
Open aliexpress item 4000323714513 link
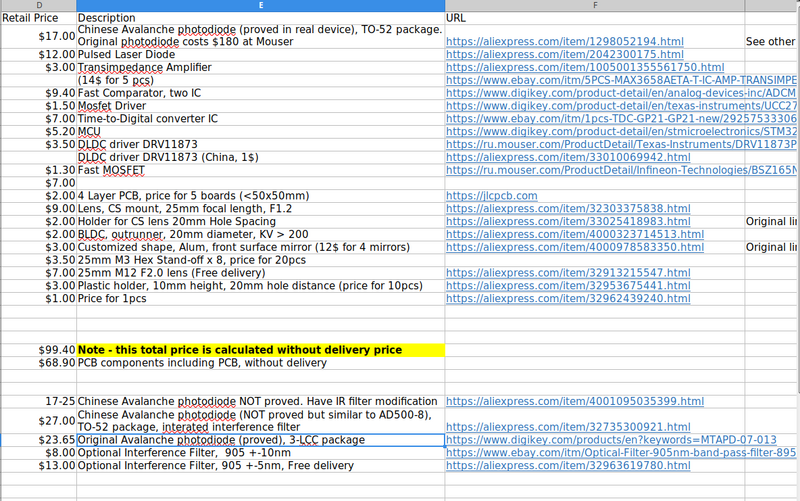(575, 234)
